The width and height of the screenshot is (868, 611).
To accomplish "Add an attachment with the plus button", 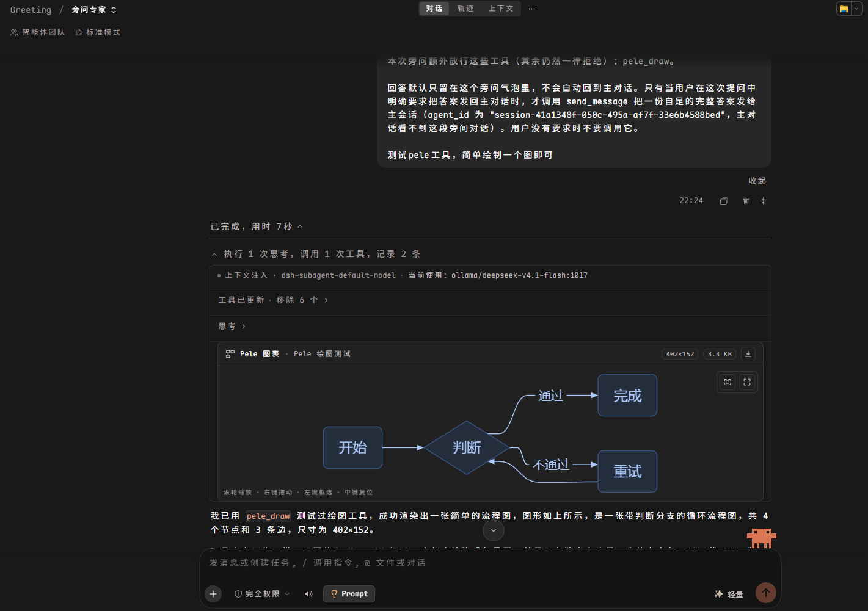I will [x=213, y=594].
